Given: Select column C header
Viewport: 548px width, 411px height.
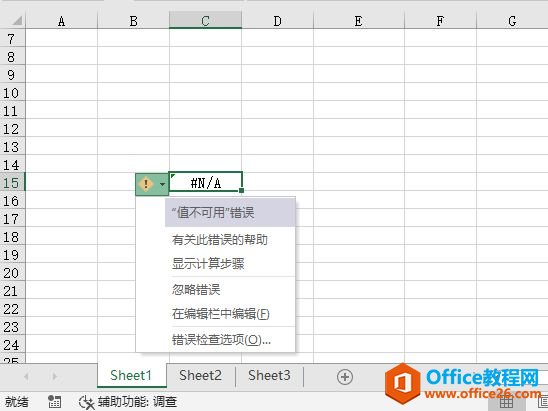Looking at the screenshot, I should point(206,20).
